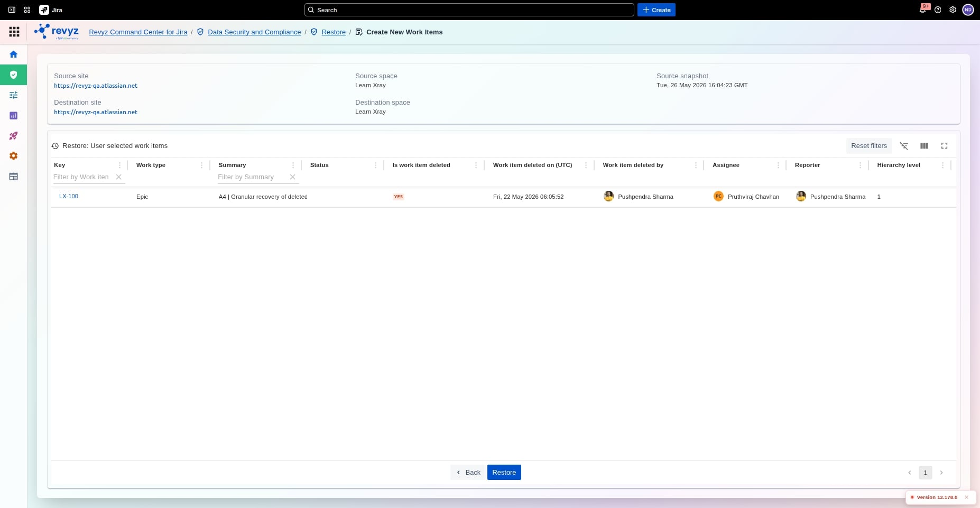Open the ND user profile avatar
This screenshot has height=508, width=980.
click(968, 10)
